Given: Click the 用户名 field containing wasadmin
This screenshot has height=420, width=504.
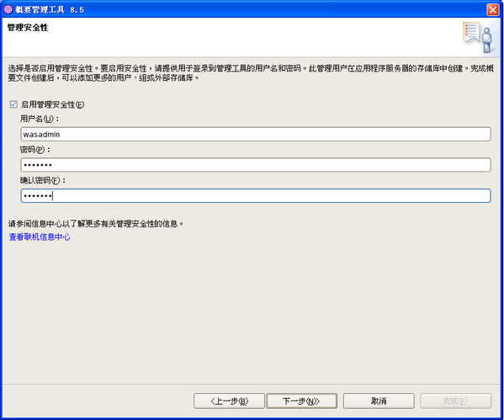Looking at the screenshot, I should [x=256, y=134].
